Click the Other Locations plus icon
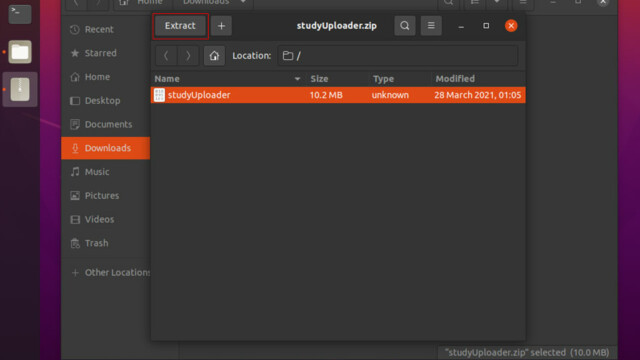This screenshot has height=360, width=640. point(75,273)
